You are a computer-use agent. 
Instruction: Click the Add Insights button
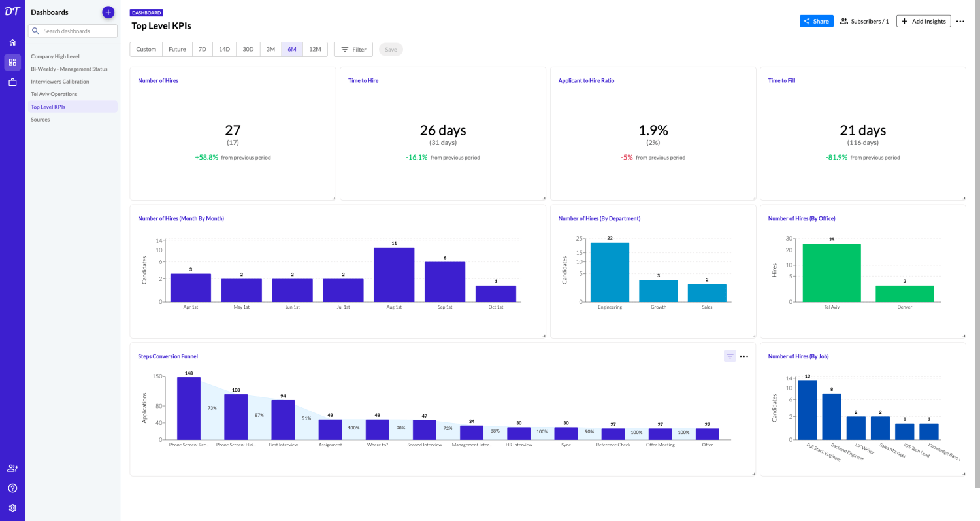[x=923, y=22]
